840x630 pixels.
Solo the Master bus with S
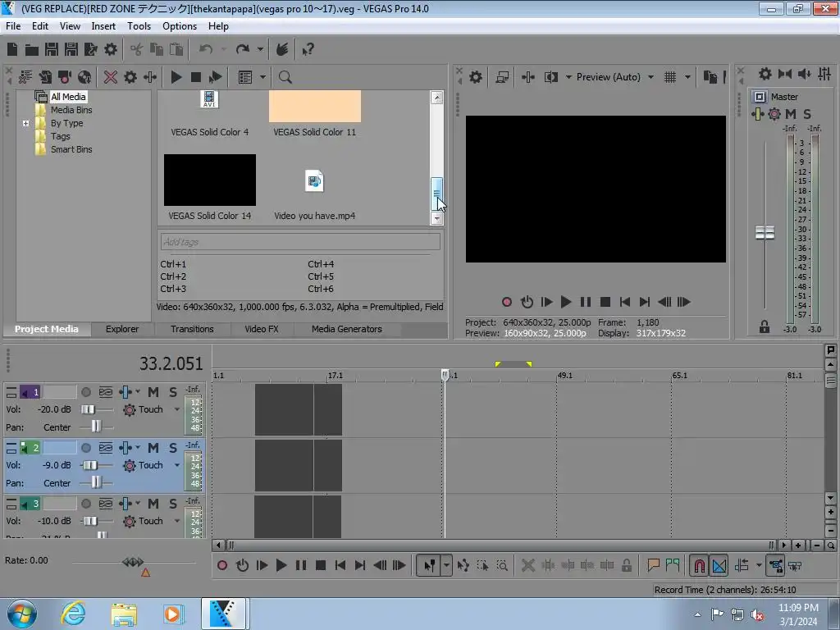(x=807, y=113)
